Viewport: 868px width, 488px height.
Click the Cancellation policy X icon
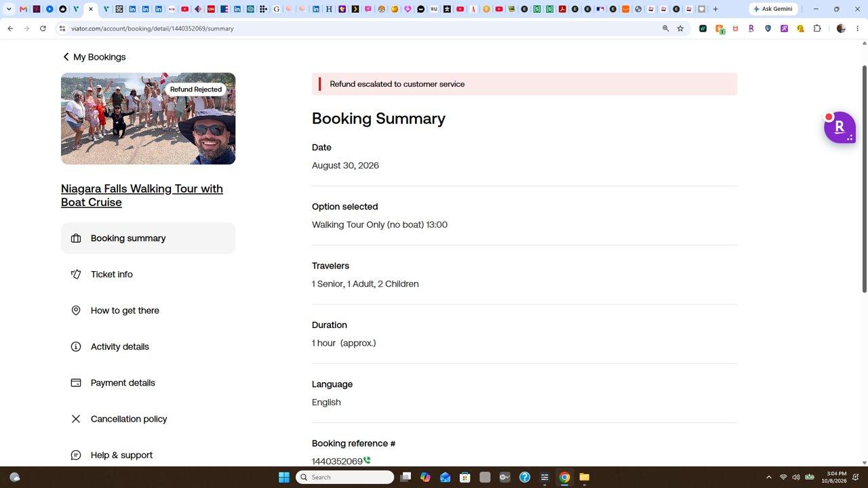pyautogui.click(x=76, y=419)
